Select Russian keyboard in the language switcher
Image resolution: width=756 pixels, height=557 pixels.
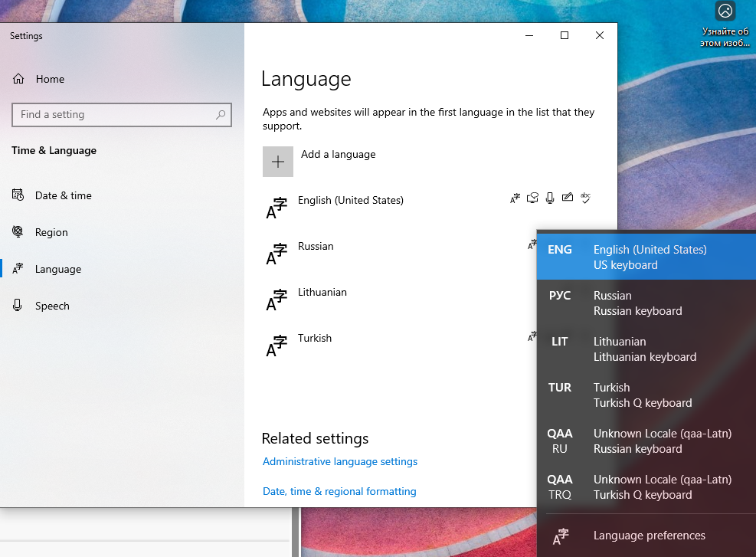646,303
